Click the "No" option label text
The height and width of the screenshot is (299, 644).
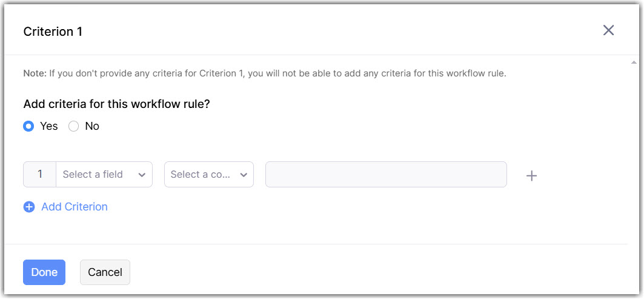(92, 126)
